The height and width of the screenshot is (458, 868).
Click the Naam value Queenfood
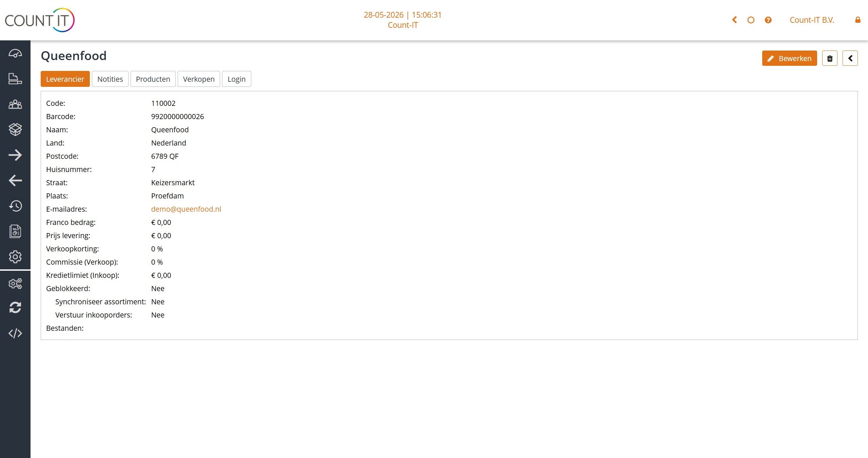170,130
